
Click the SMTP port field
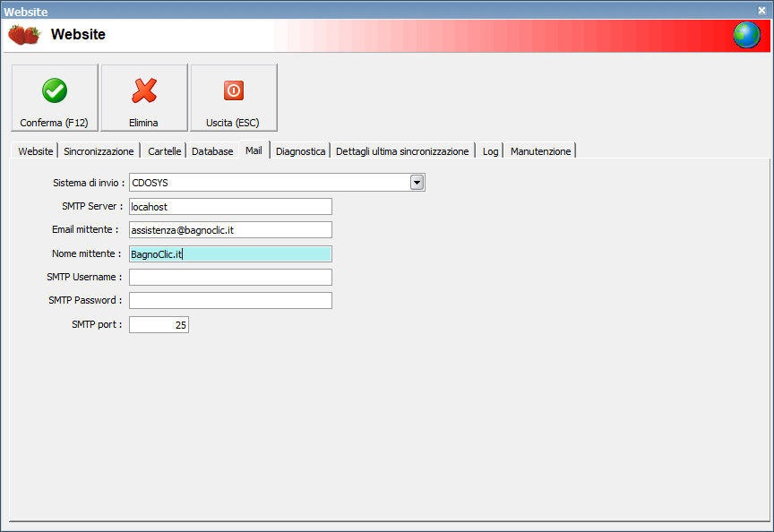(159, 325)
